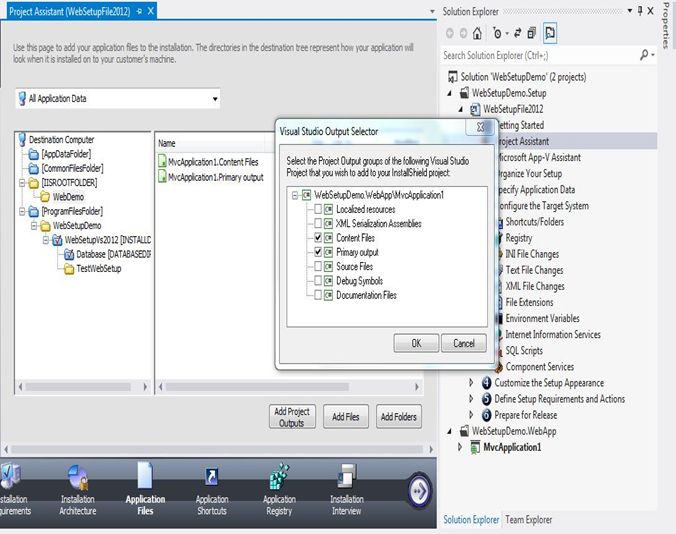The width and height of the screenshot is (676, 534).
Task: Open Prepare for Release step
Action: coord(526,415)
